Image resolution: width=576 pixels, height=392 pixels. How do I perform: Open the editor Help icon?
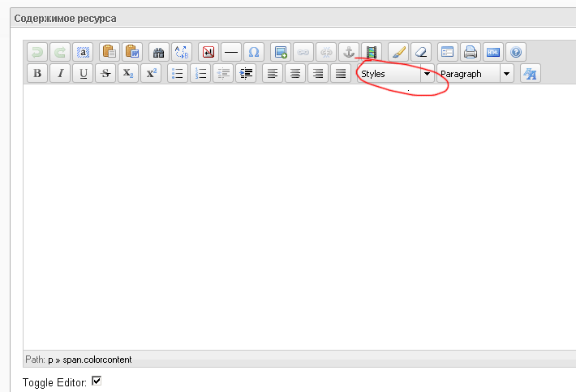point(516,52)
